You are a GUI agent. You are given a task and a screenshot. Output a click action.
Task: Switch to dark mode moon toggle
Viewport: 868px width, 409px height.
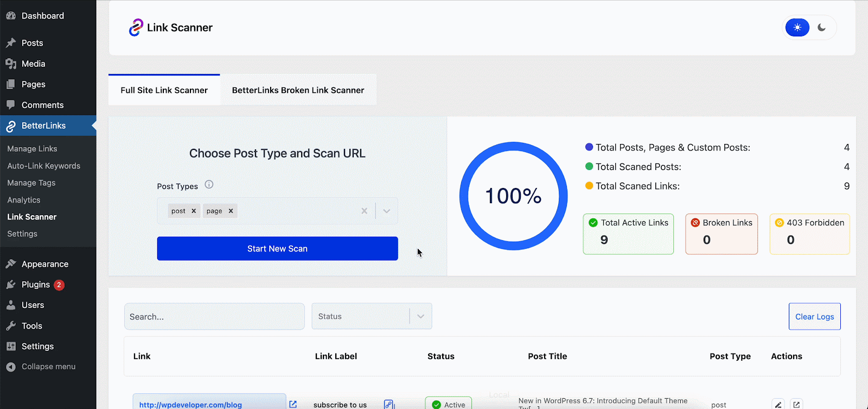pos(822,28)
